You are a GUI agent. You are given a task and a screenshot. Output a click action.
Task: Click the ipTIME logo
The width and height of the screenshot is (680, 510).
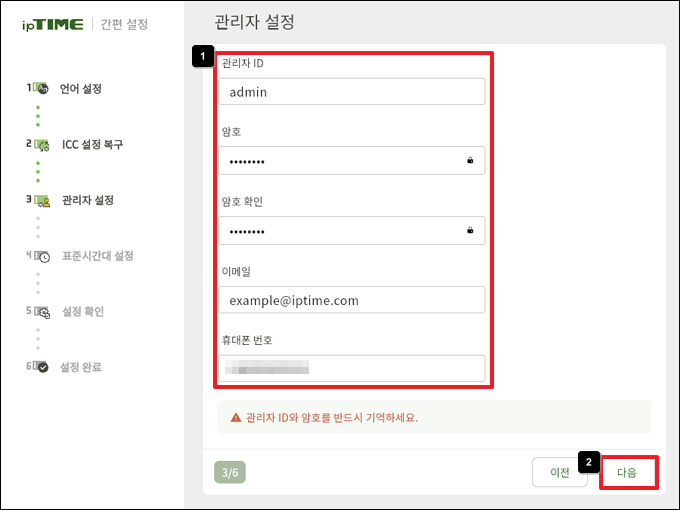[x=52, y=24]
